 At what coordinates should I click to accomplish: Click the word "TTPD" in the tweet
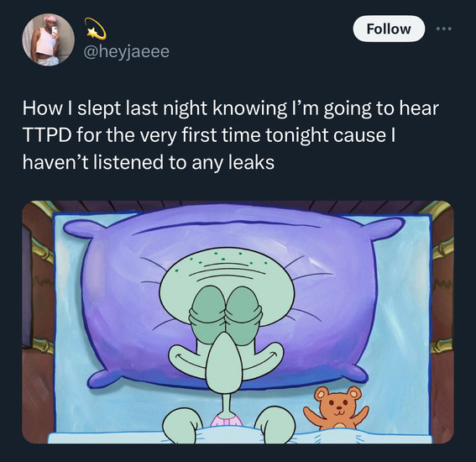point(47,135)
